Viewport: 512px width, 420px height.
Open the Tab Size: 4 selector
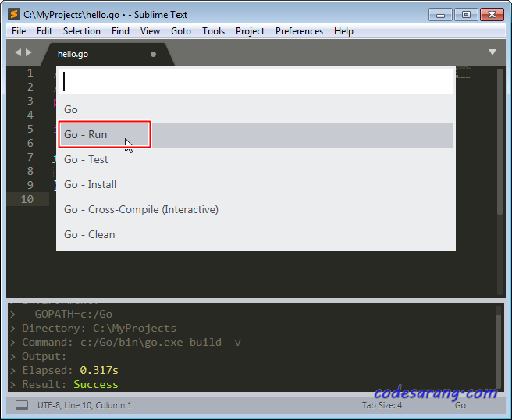(x=382, y=405)
